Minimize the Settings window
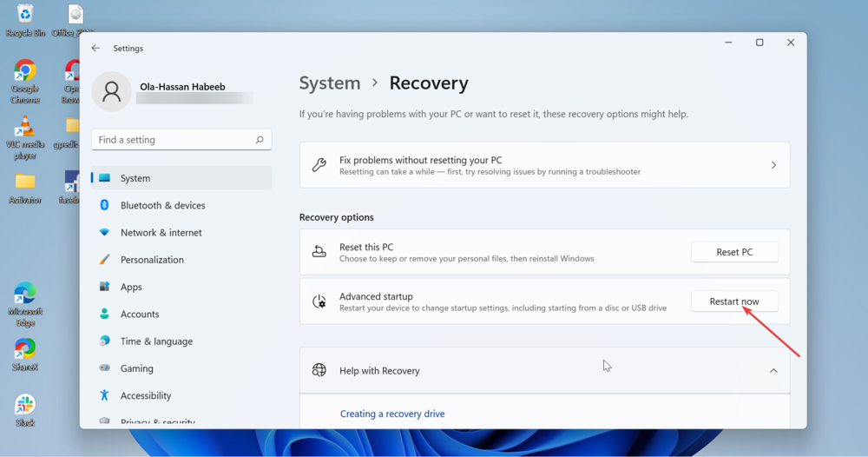868x457 pixels. coord(728,43)
